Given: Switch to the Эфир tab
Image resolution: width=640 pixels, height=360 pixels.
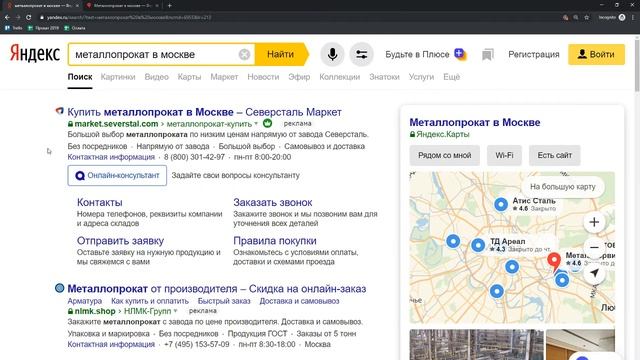Looking at the screenshot, I should tap(299, 77).
